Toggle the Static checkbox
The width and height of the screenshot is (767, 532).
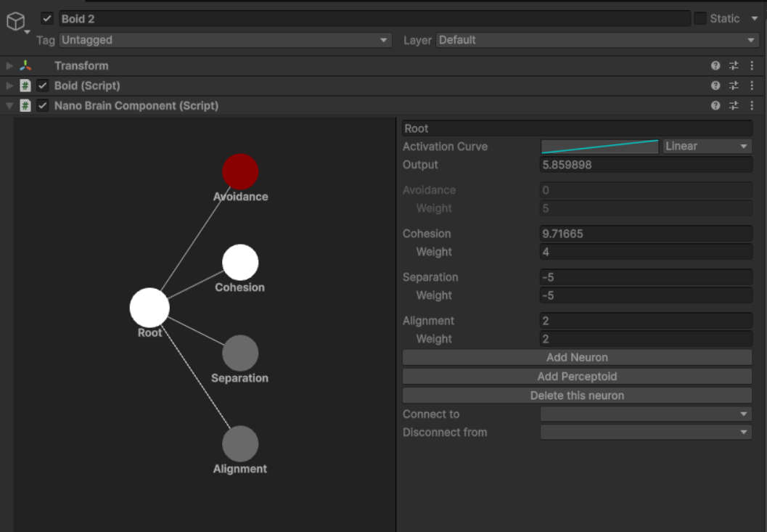click(700, 19)
